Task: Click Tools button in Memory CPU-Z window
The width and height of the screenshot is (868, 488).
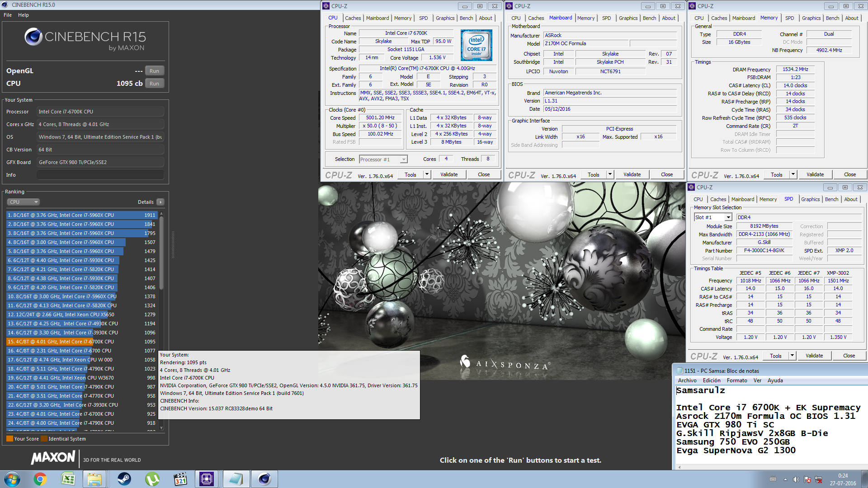Action: tap(777, 174)
